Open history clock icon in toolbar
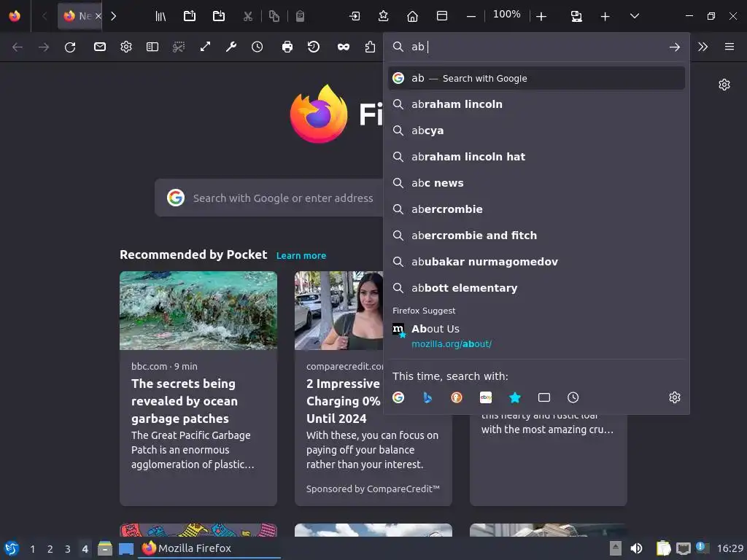747x560 pixels. (x=258, y=47)
